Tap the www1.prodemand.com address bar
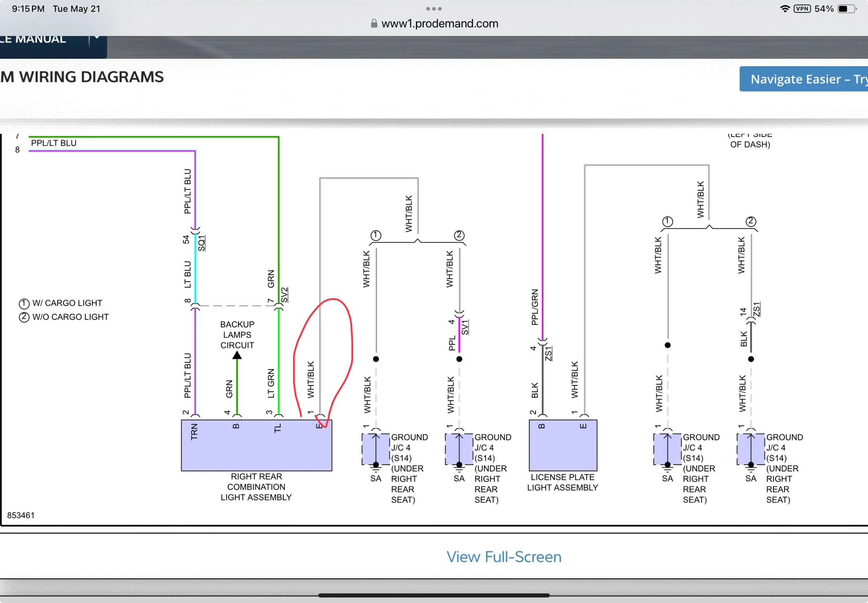 click(440, 24)
